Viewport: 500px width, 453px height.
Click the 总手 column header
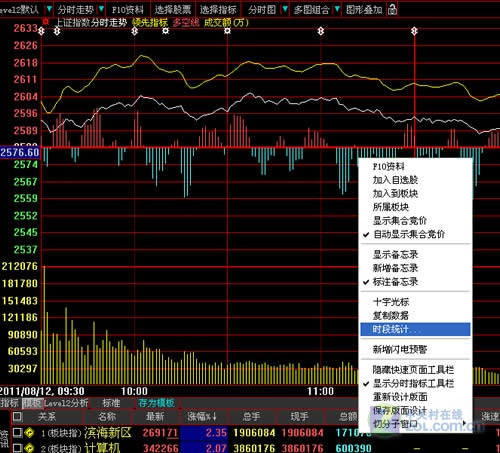click(251, 416)
